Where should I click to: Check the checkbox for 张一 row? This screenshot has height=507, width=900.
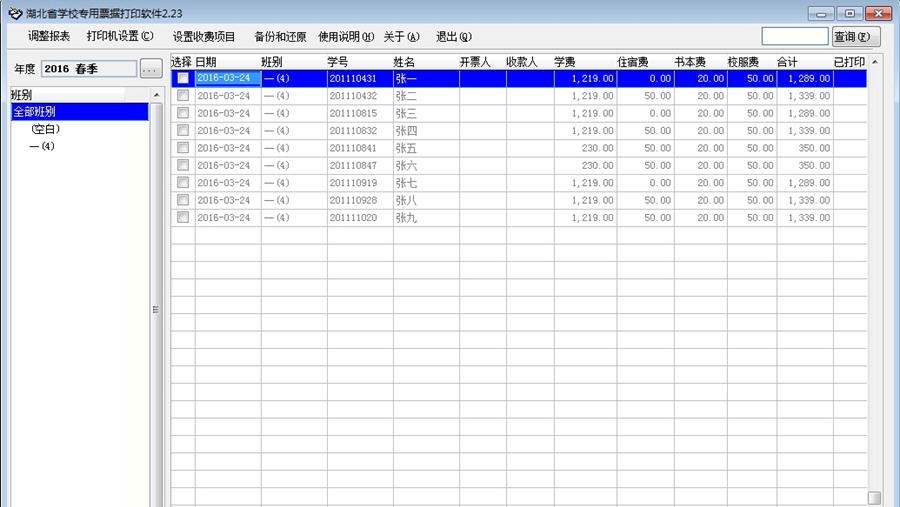tap(183, 79)
